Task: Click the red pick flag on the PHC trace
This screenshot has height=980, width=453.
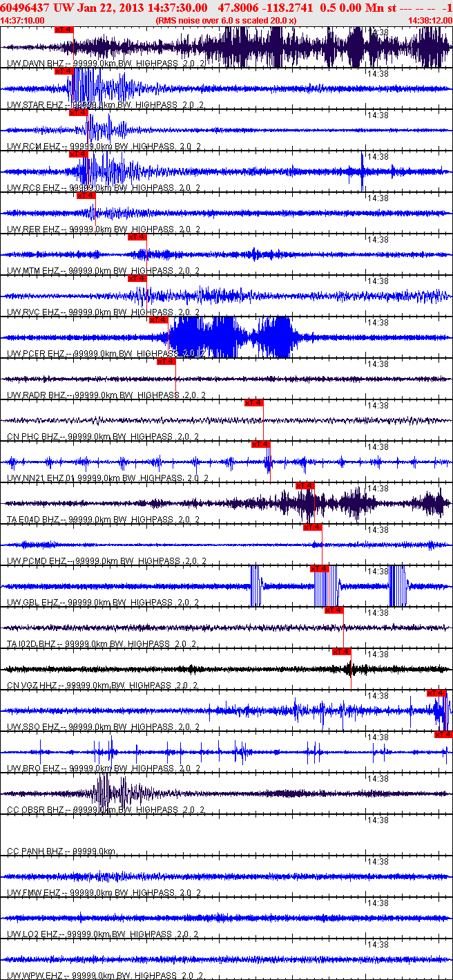Action: (253, 403)
